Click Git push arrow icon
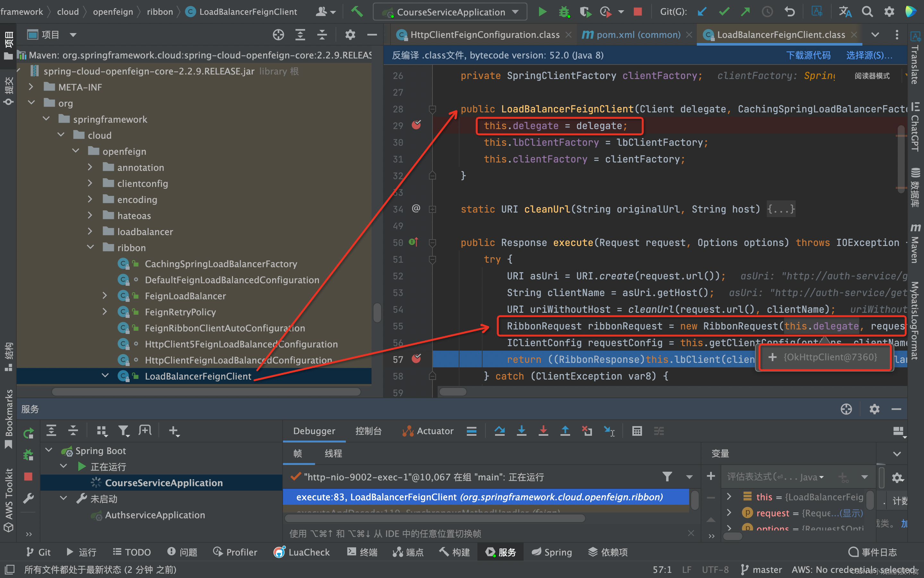The width and height of the screenshot is (924, 578). pyautogui.click(x=745, y=12)
